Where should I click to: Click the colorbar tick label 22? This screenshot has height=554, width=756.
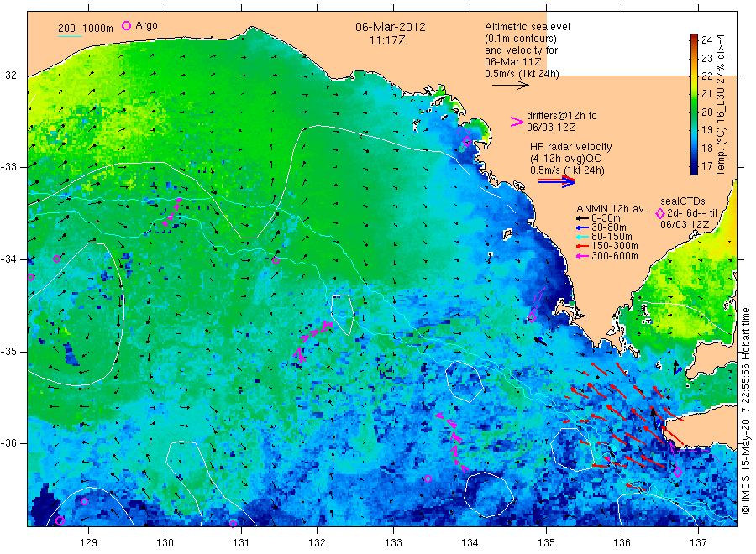(x=706, y=76)
